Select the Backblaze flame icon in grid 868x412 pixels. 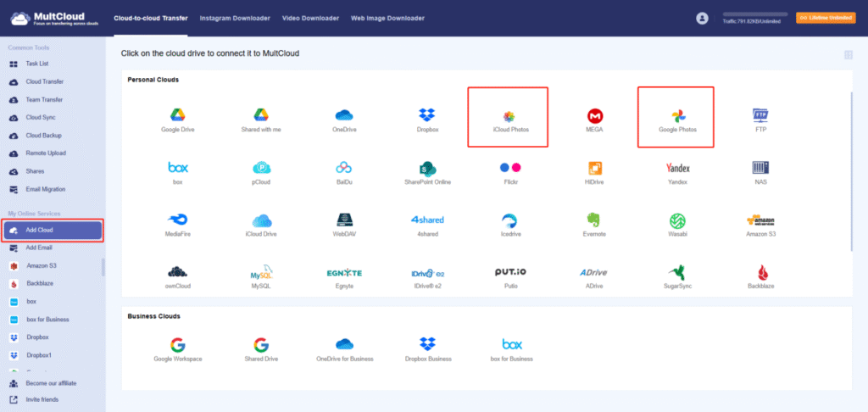(x=759, y=272)
